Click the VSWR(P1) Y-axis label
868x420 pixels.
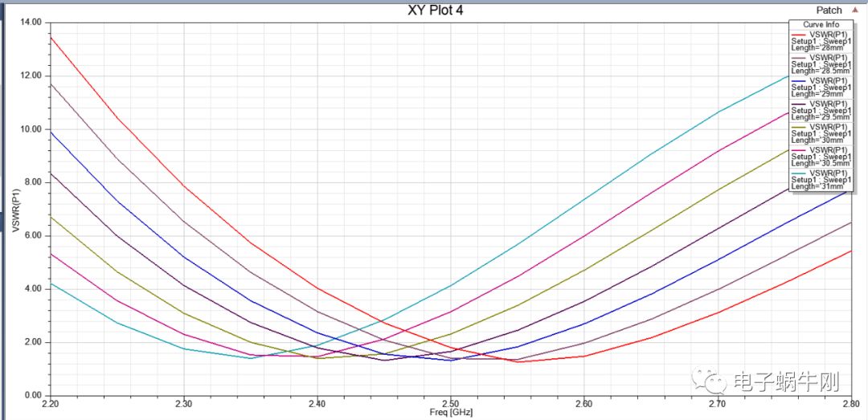point(16,210)
